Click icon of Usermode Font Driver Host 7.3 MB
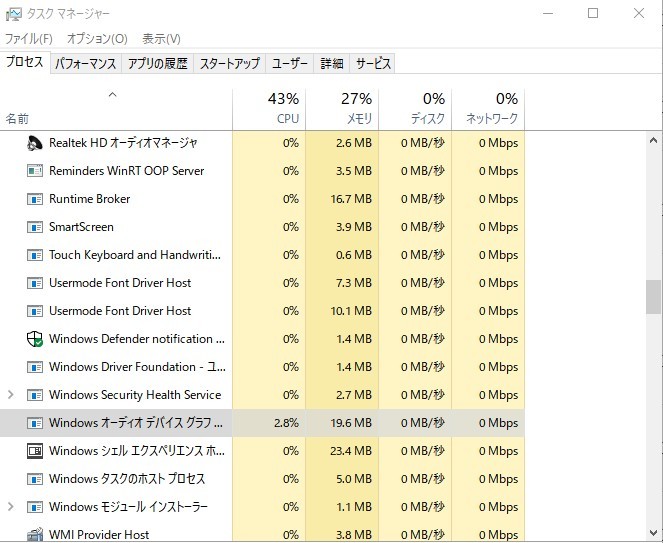663x543 pixels. (x=35, y=283)
